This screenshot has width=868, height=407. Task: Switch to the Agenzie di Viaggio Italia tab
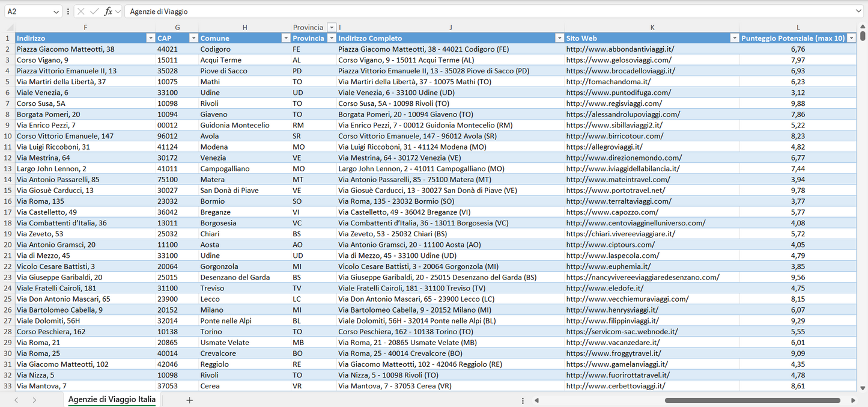click(111, 398)
